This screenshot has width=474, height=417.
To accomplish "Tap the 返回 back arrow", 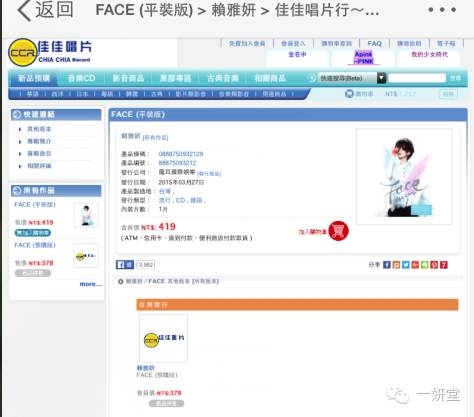I will (x=24, y=10).
